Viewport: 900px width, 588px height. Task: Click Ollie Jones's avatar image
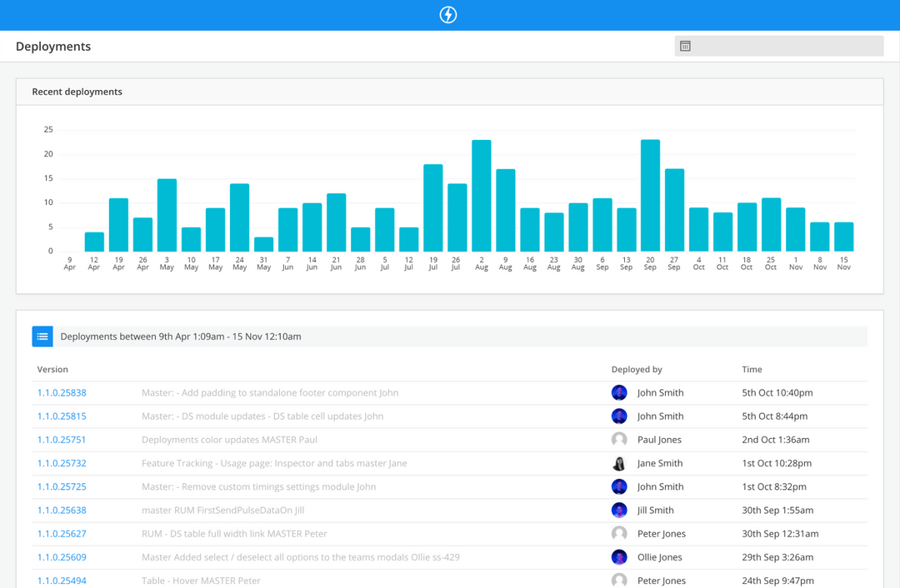(x=619, y=557)
